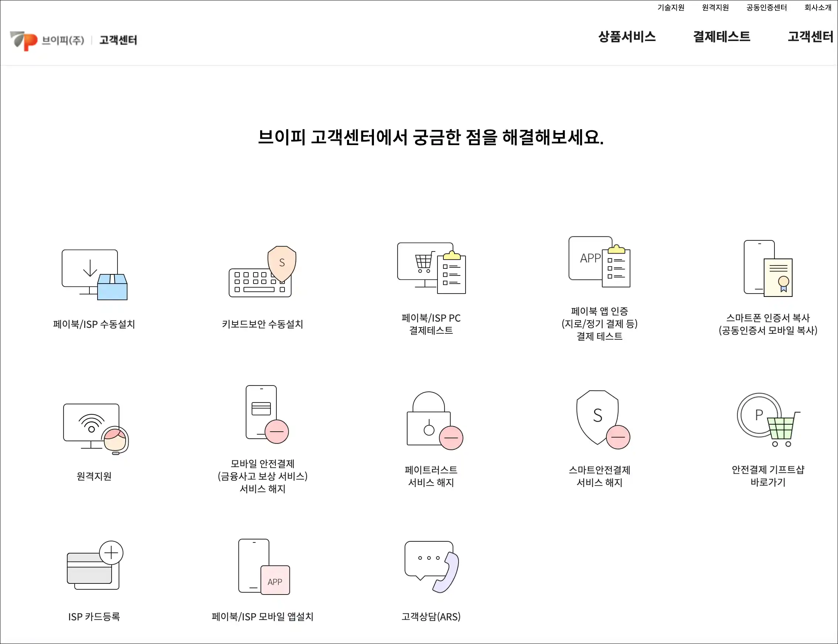This screenshot has height=644, width=838.
Task: Click the 원격지원 label under monitor icon
Action: (x=94, y=476)
